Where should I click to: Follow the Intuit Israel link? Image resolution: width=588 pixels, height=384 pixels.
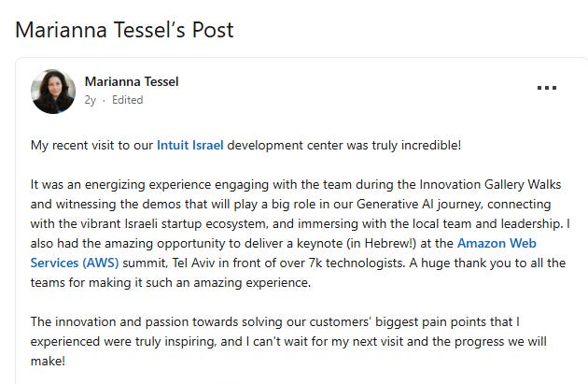pos(189,145)
